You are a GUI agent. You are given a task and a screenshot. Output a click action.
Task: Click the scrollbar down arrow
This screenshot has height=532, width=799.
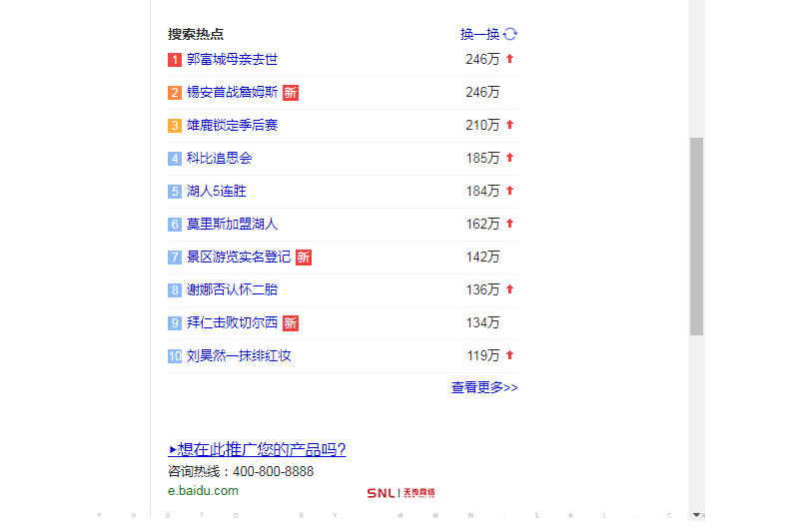(x=696, y=515)
